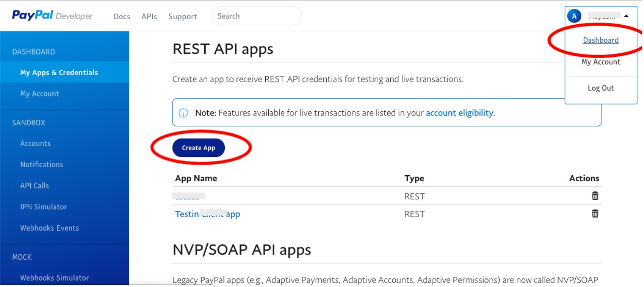Viewport: 644px width, 287px height.
Task: Click REST type in Testin app row
Action: (414, 214)
